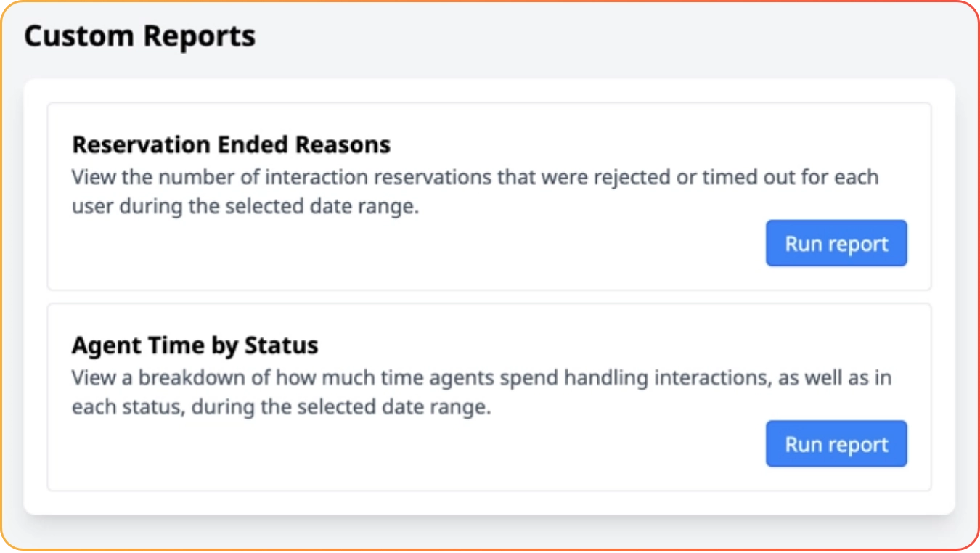Click the word "Reasons" in the first title
The image size is (980, 553).
pos(343,145)
